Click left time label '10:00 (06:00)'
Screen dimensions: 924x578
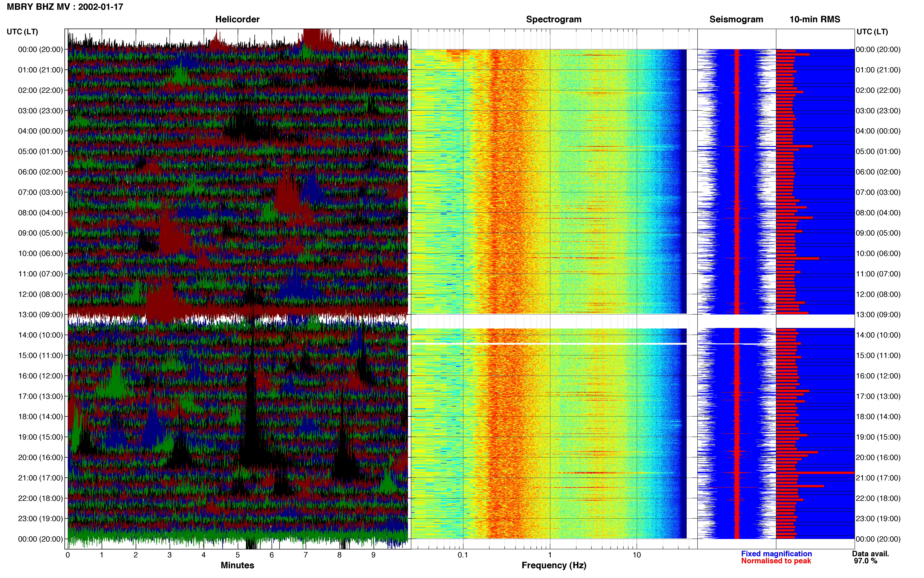click(x=41, y=253)
